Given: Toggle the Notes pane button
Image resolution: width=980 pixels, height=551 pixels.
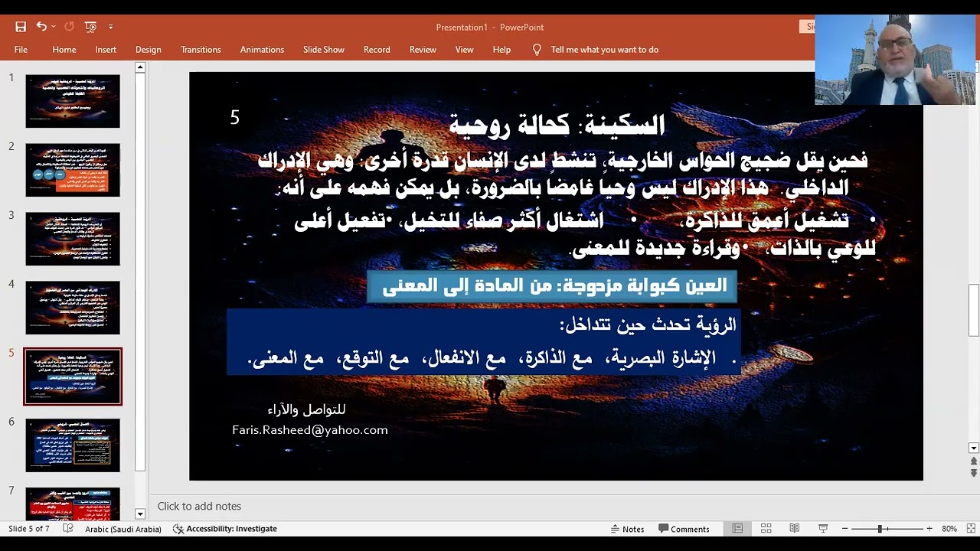Looking at the screenshot, I should click(628, 529).
